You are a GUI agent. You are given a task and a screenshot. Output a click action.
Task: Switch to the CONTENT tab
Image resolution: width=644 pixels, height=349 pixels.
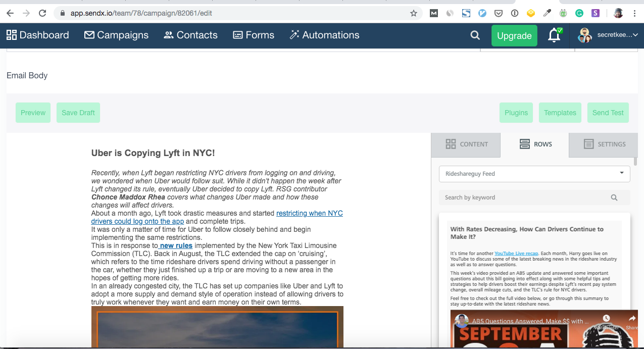(466, 144)
